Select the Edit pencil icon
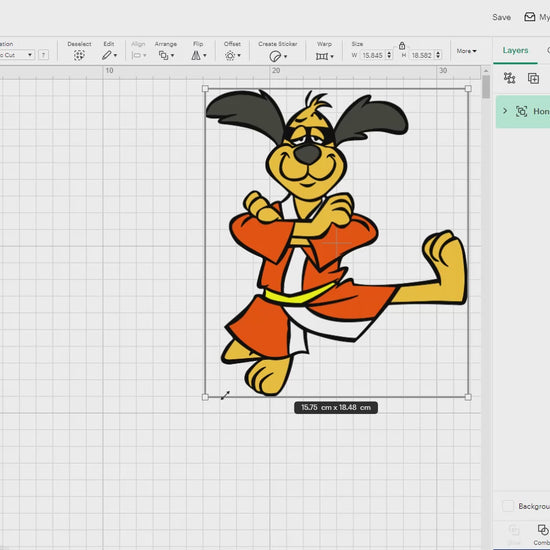 coord(107,55)
